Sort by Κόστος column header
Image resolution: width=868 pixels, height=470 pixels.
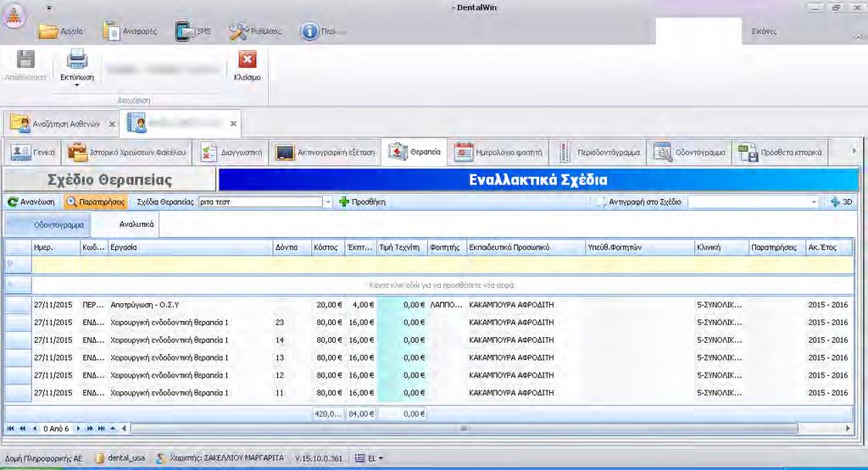327,247
